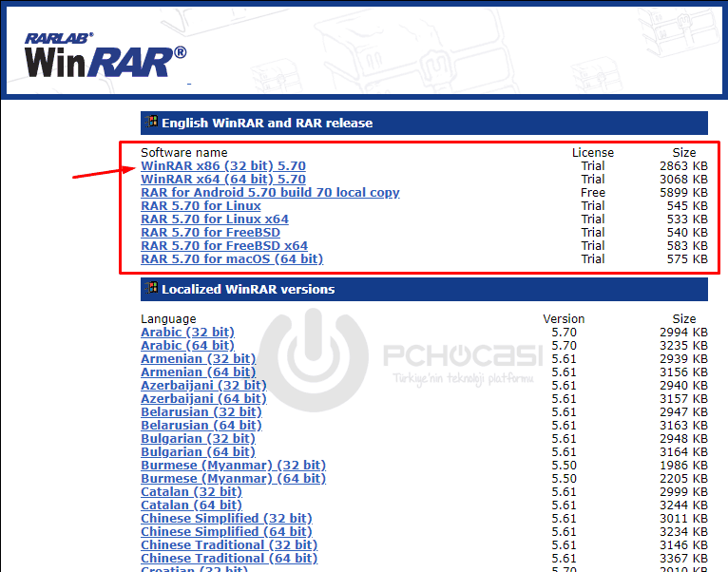Screen dimensions: 728x572
Task: Click Catalan (32 bit) link
Action: click(x=191, y=492)
